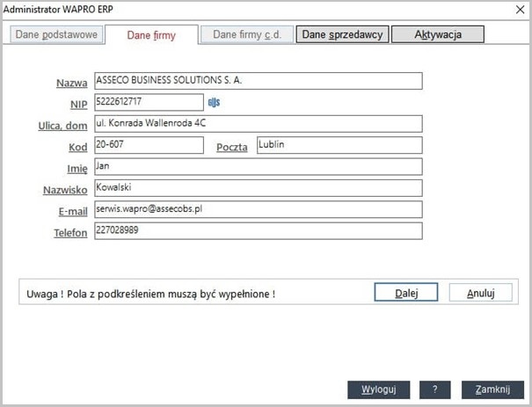Click the Nazwa company name field
Image resolution: width=532 pixels, height=407 pixels.
[x=258, y=81]
